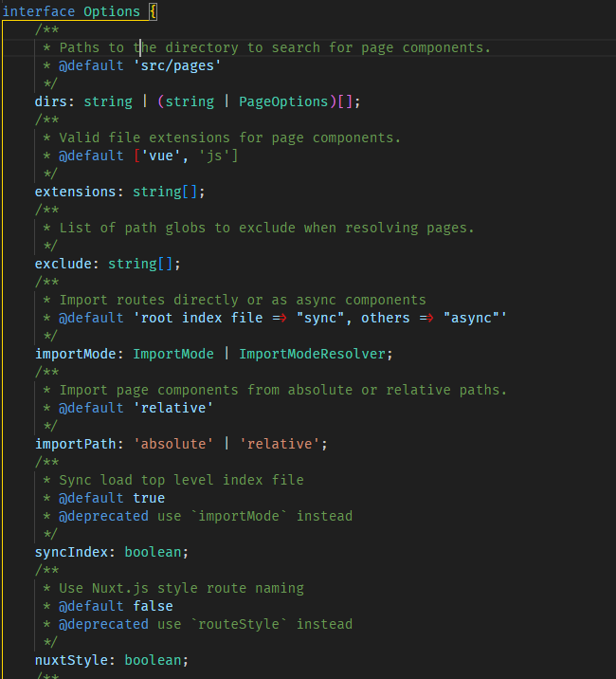The width and height of the screenshot is (616, 679).
Task: Click the comment 'Import page components from absolute'
Action: coord(206,390)
